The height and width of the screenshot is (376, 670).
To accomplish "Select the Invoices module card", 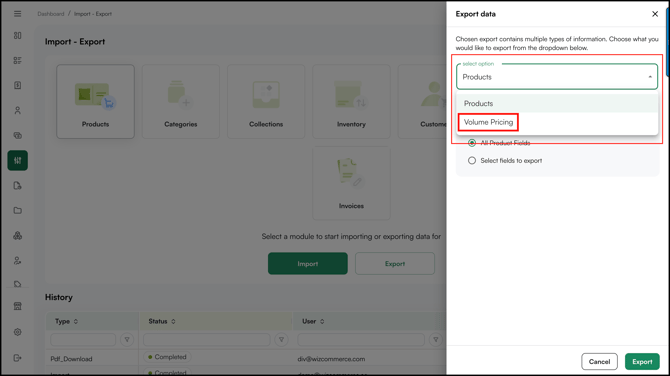I will click(351, 183).
